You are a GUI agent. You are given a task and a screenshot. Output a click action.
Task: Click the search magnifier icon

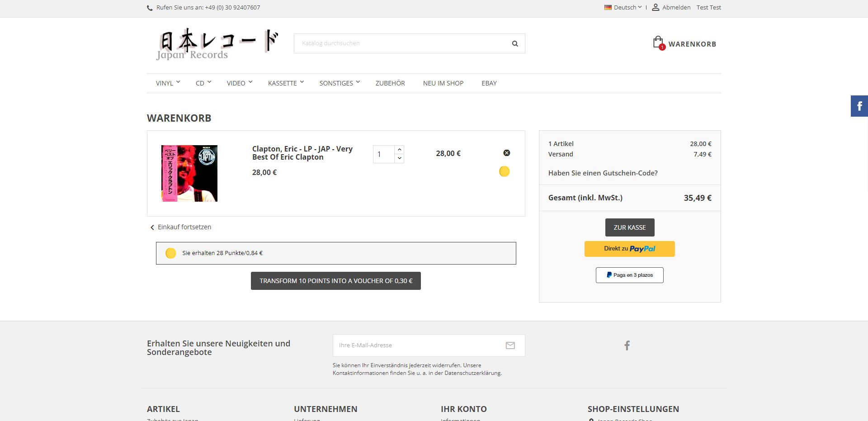click(515, 43)
